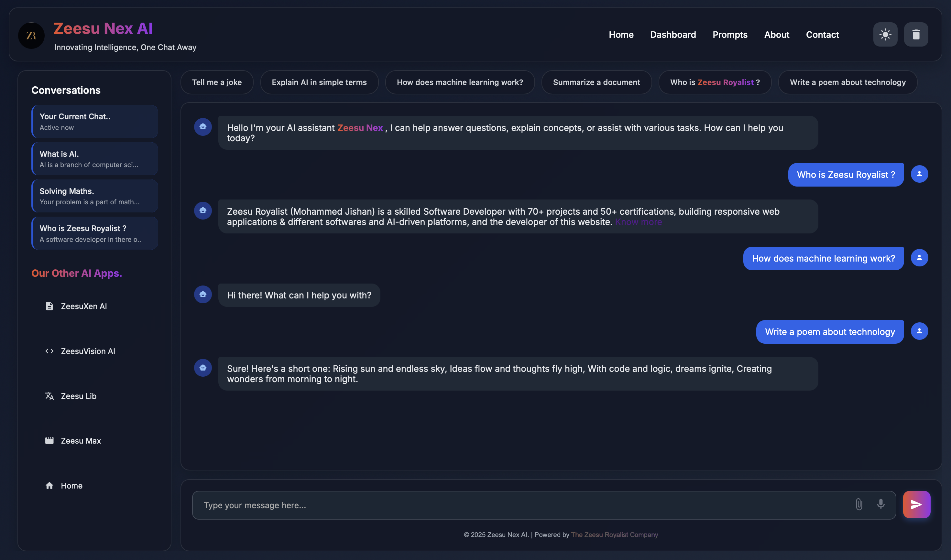Open 'The Zeesu Royalist Company' footer link
This screenshot has height=560, width=951.
pos(614,535)
